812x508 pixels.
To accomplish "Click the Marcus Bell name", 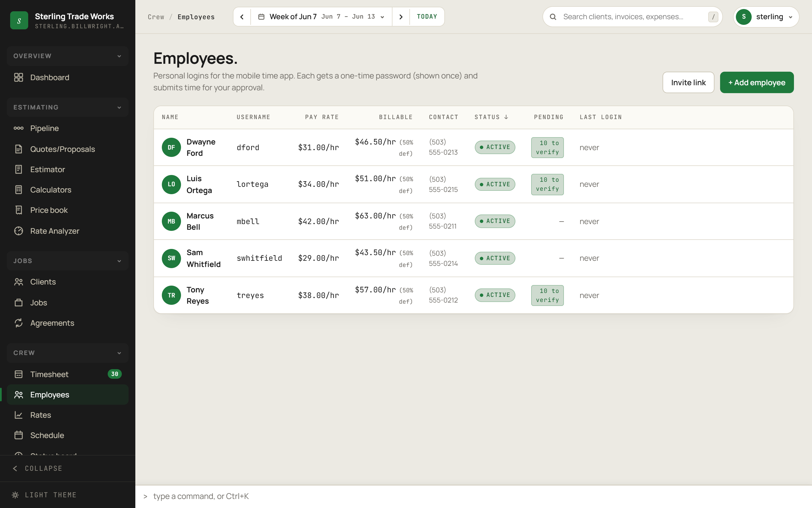I will tap(200, 221).
